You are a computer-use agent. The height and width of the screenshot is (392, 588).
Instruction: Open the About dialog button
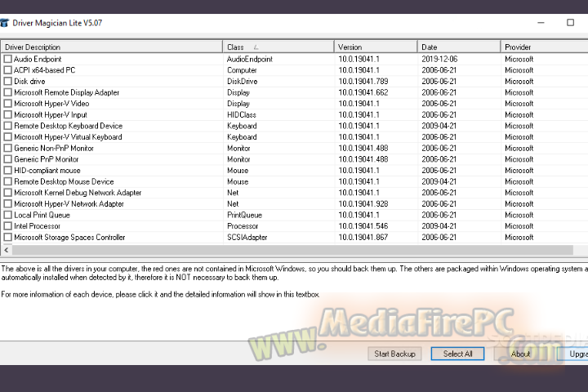point(520,354)
